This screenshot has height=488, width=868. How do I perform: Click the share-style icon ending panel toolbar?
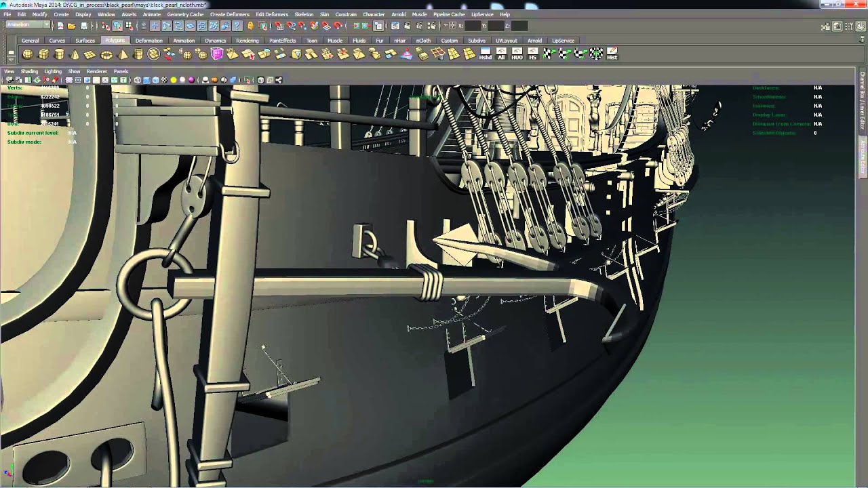click(x=279, y=80)
